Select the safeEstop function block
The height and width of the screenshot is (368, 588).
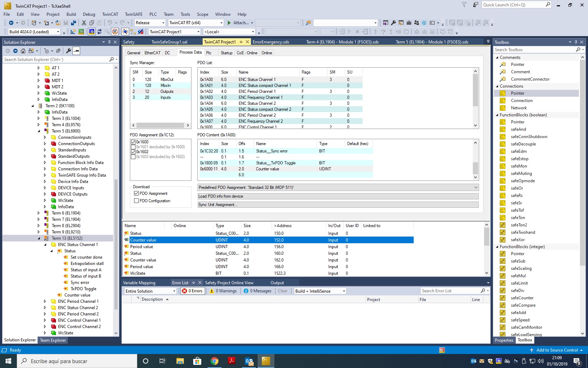519,159
